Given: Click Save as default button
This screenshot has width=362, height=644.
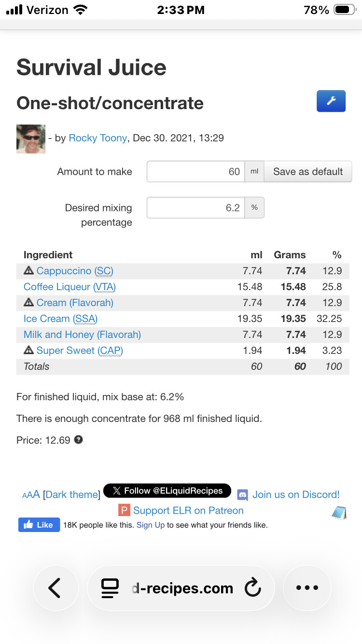Looking at the screenshot, I should pos(307,171).
